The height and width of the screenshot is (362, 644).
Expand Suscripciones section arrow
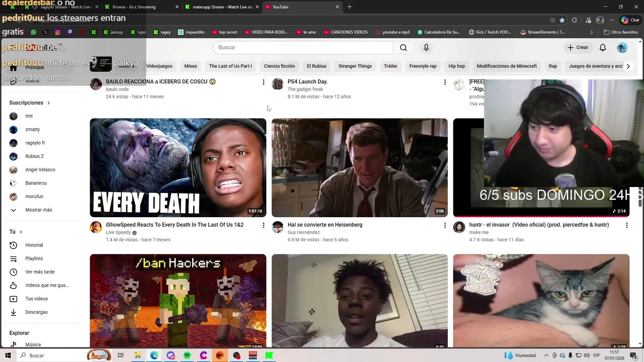click(49, 103)
